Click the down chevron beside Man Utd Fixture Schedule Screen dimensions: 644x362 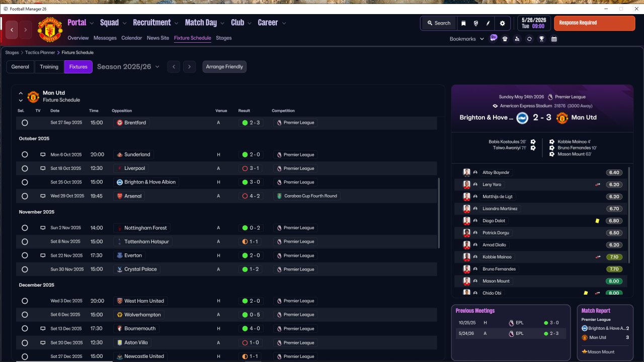[x=21, y=101]
